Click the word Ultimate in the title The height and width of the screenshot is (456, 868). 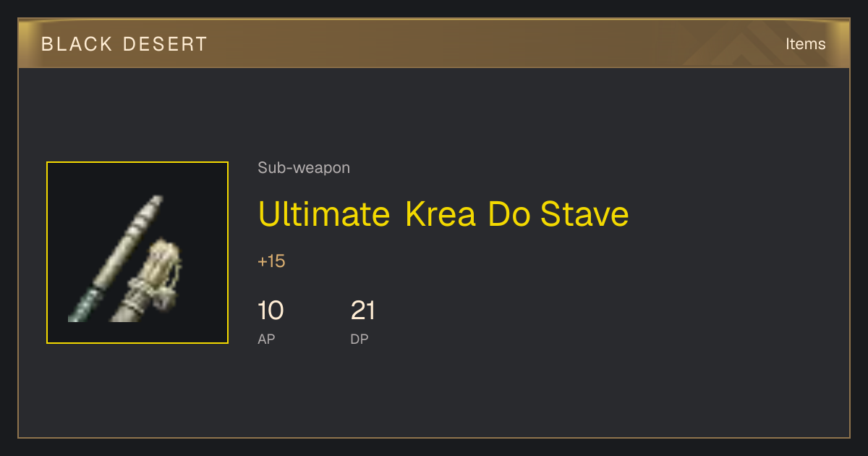coord(324,214)
